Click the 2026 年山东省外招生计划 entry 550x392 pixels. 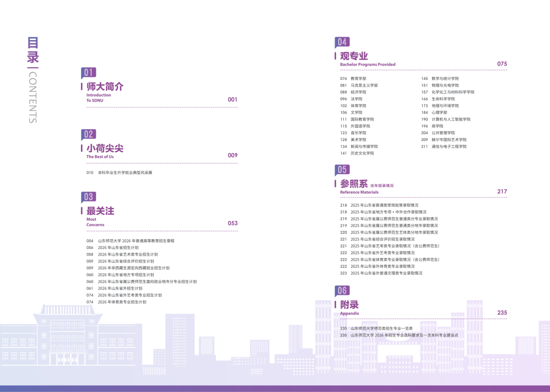pyautogui.click(x=115, y=289)
